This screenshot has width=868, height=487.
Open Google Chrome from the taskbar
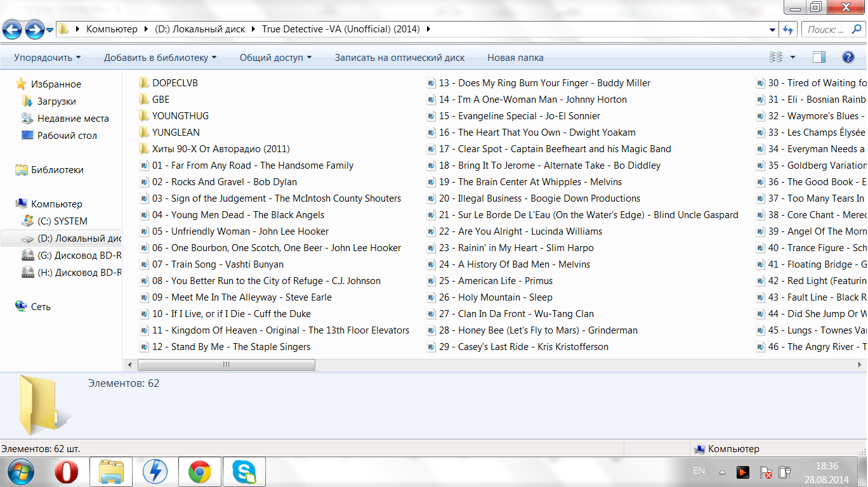click(199, 472)
